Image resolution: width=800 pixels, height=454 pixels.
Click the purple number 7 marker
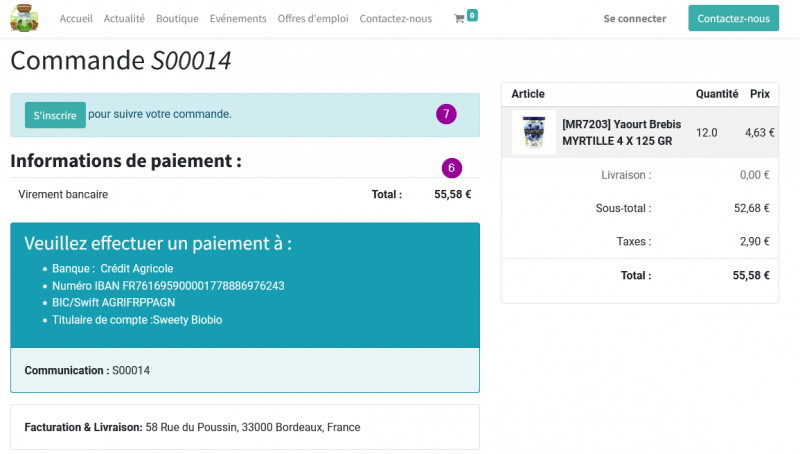click(x=446, y=114)
